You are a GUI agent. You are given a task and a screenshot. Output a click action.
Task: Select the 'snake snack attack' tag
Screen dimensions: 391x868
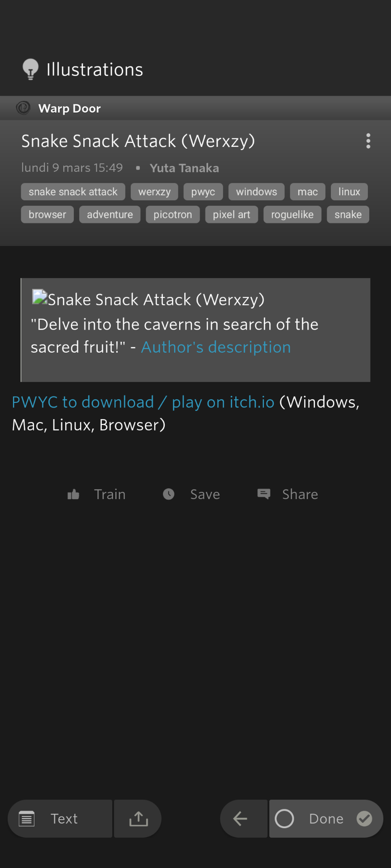coord(73,192)
